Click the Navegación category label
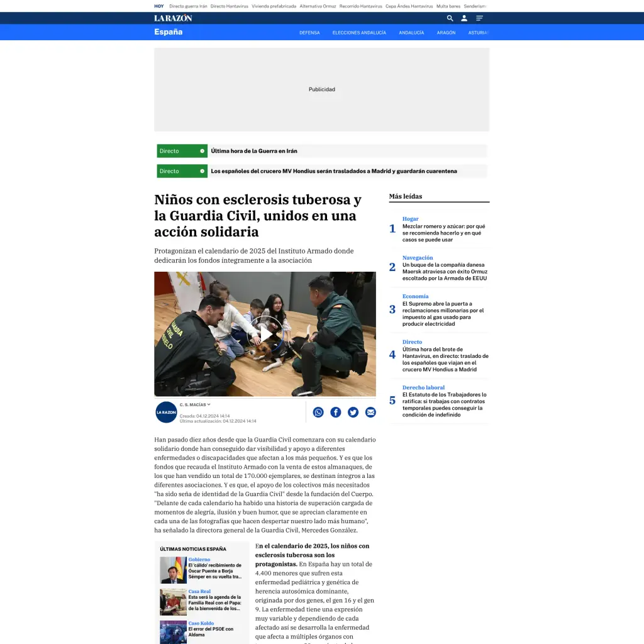The width and height of the screenshot is (644, 644). (418, 257)
